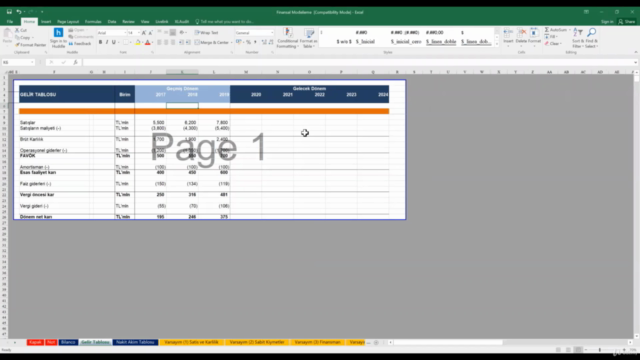Image resolution: width=640 pixels, height=360 pixels.
Task: Open the Review ribbon tab
Action: point(128,22)
